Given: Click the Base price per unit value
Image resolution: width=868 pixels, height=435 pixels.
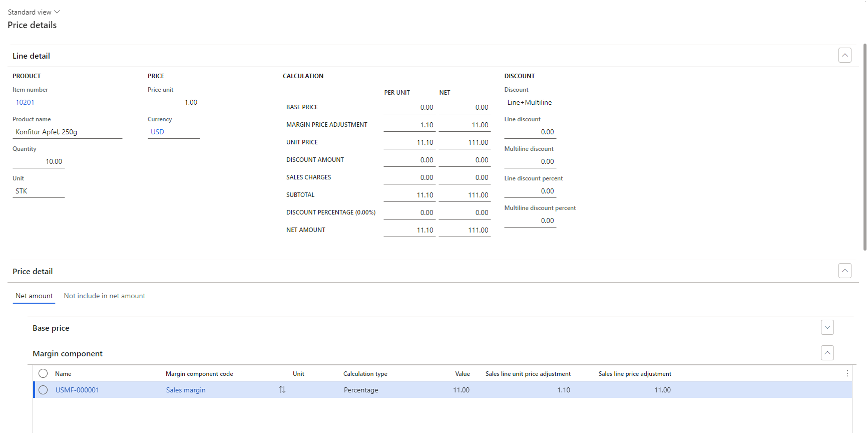Looking at the screenshot, I should point(409,108).
